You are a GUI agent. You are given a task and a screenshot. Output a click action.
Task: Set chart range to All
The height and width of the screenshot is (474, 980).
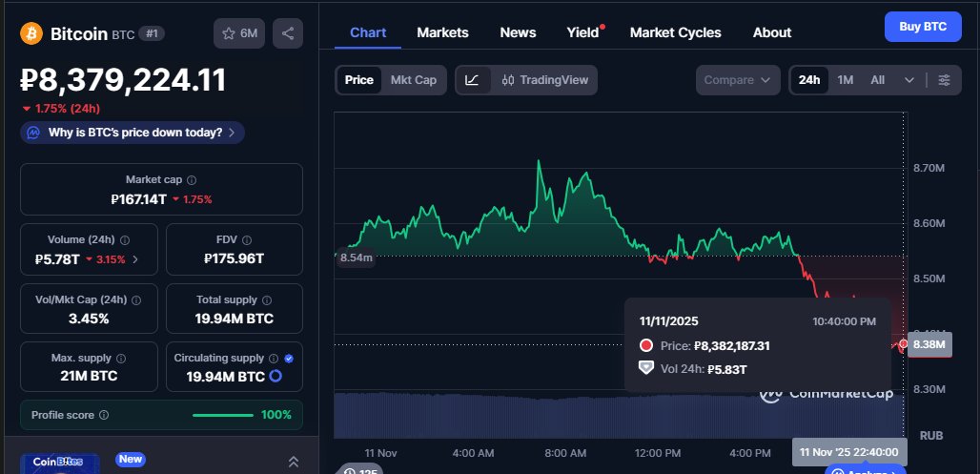(x=877, y=80)
